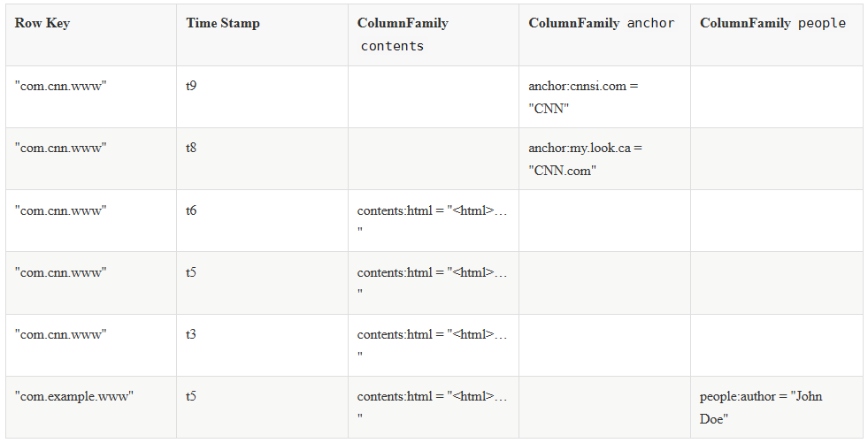Click the empty contents cell in the t9 row
The image size is (868, 443).
(x=433, y=96)
